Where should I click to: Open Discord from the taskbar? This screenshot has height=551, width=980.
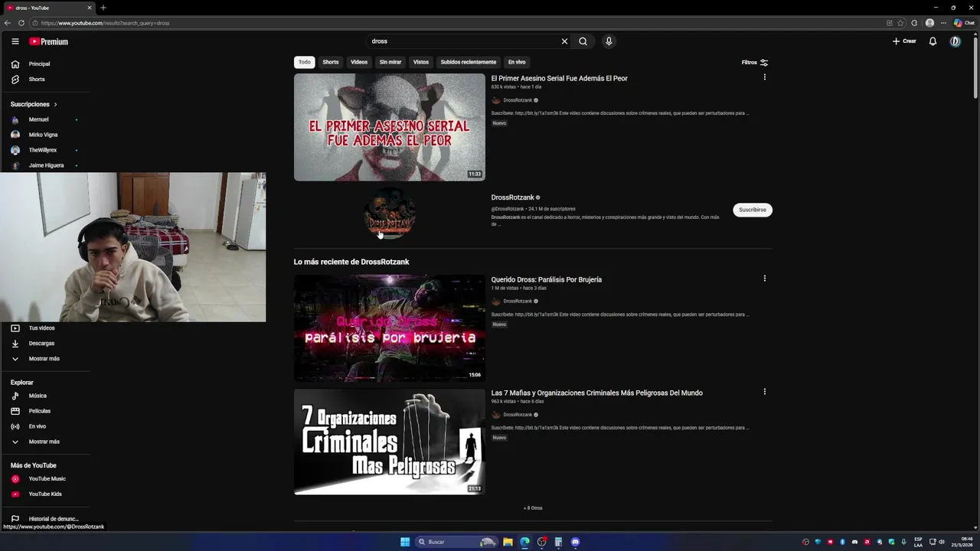coord(575,542)
